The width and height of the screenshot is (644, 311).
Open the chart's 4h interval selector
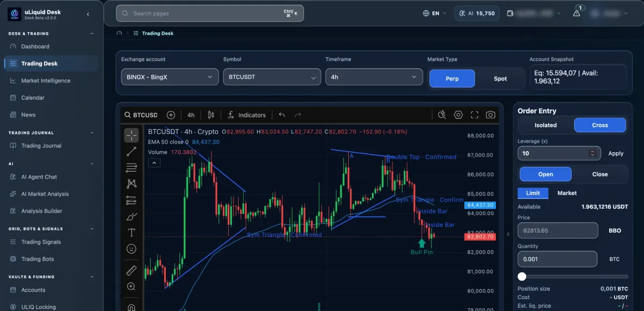click(191, 115)
